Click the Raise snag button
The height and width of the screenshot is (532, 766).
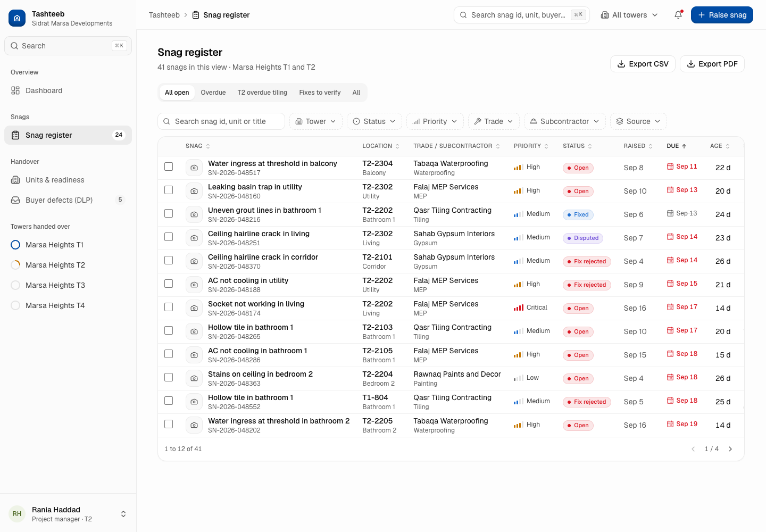pyautogui.click(x=722, y=15)
